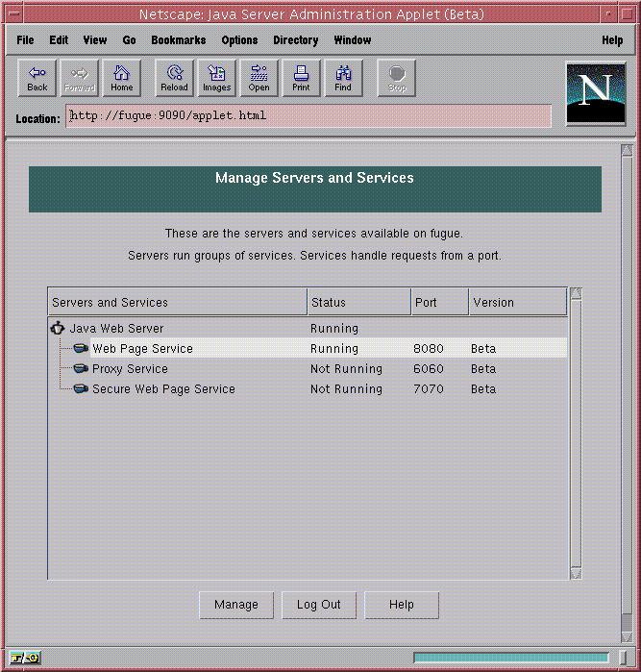Go to the Home page button
This screenshot has height=672, width=641.
[x=122, y=79]
